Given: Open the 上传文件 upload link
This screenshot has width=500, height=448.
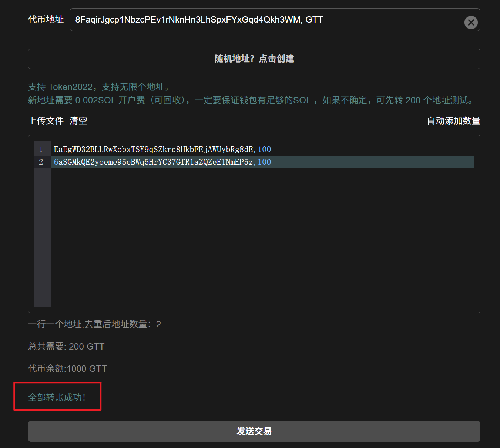Looking at the screenshot, I should 46,121.
